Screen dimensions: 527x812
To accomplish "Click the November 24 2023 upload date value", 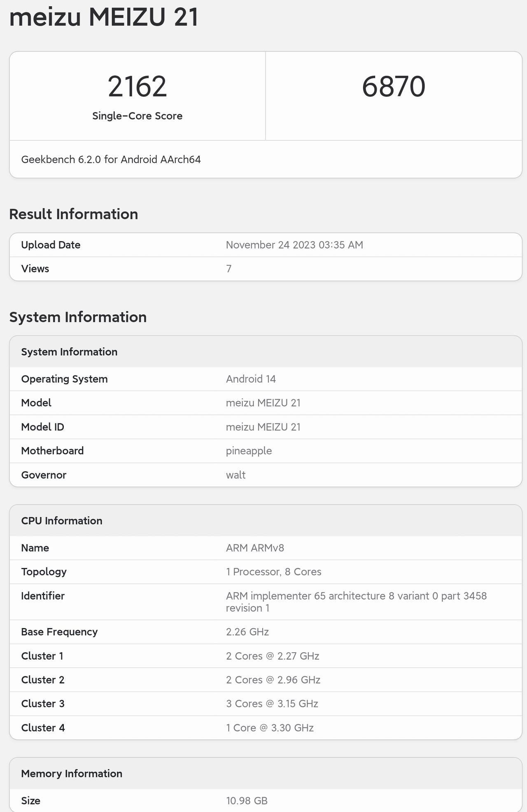I will point(294,245).
